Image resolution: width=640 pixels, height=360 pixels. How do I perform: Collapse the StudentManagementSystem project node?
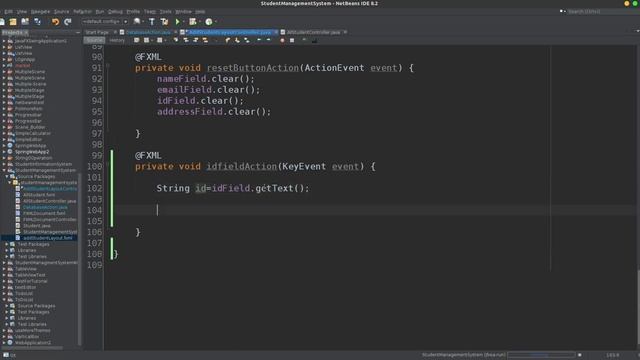click(4, 170)
